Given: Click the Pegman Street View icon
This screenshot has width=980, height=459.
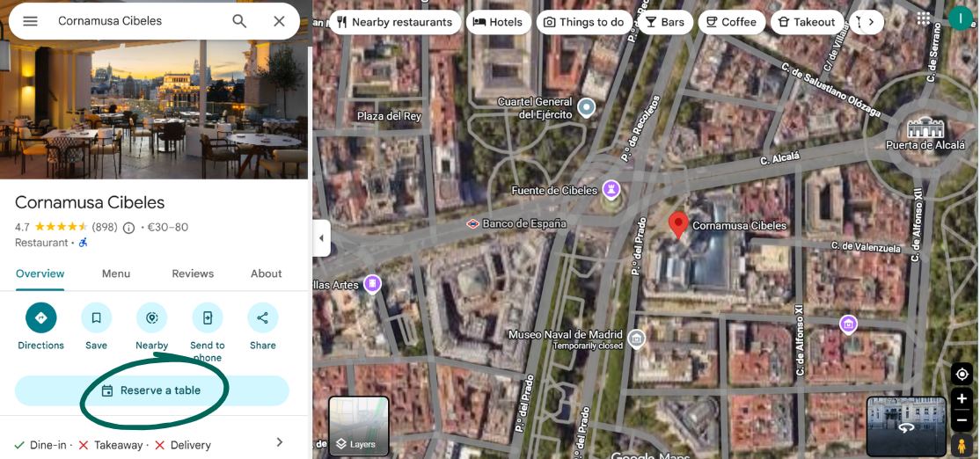Looking at the screenshot, I should click(962, 445).
